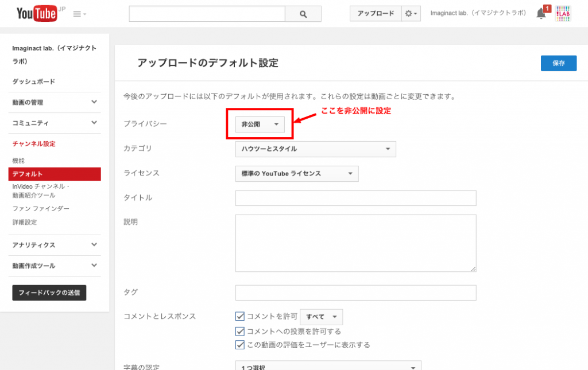Click into the 説明 text area

pos(355,243)
